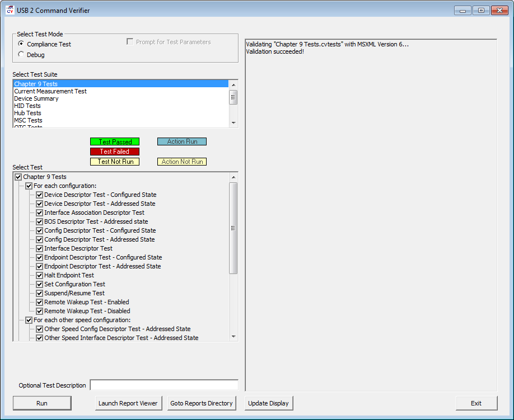
Task: Click Run to start testing
Action: (41, 403)
